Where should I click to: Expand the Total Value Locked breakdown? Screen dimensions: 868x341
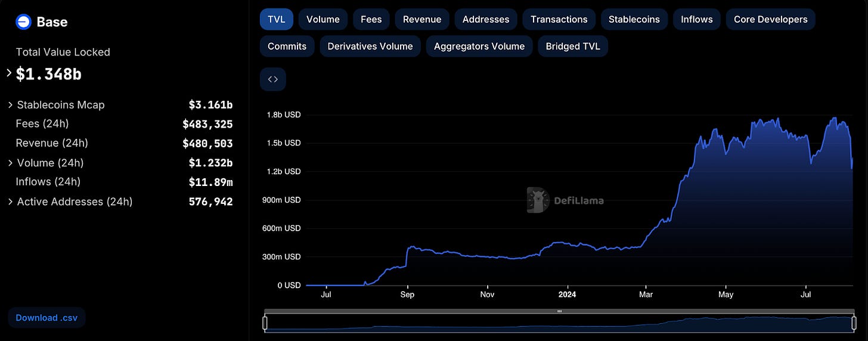(9, 73)
